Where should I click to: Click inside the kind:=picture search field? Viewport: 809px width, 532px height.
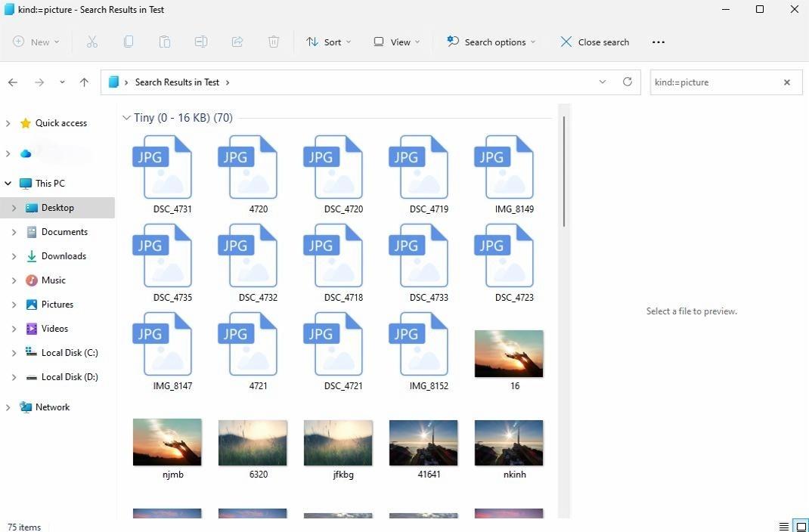tap(711, 82)
